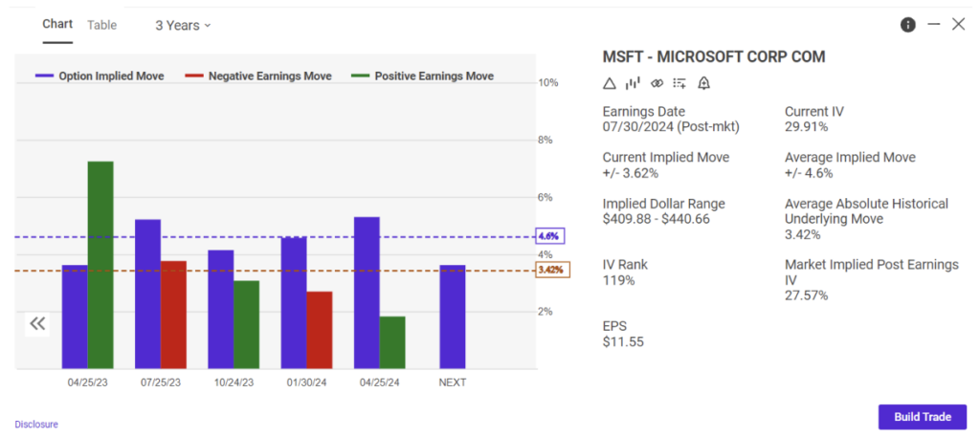Viewport: 980px width, 437px height.
Task: Click the Current IV value 29.91%
Action: [806, 127]
